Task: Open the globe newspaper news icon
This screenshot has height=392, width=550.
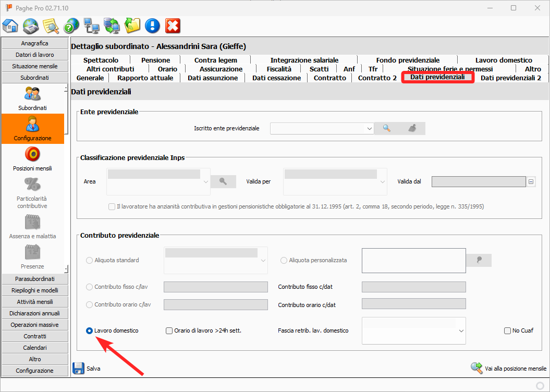Action: 31,26
